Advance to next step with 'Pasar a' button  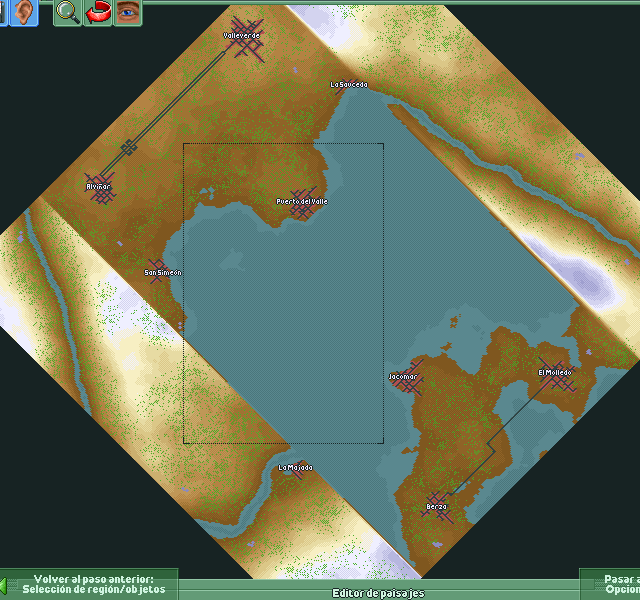coord(614,584)
